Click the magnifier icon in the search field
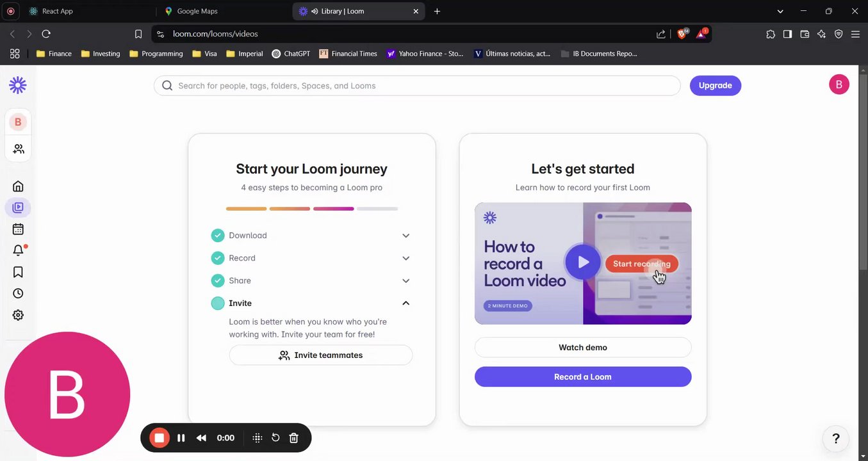The image size is (868, 461). tap(167, 86)
